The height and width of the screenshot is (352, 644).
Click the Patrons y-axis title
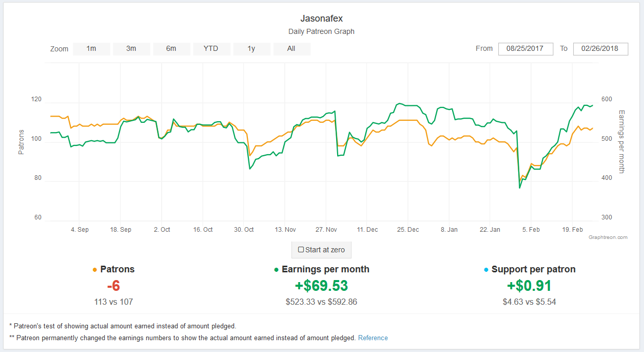[x=21, y=142]
